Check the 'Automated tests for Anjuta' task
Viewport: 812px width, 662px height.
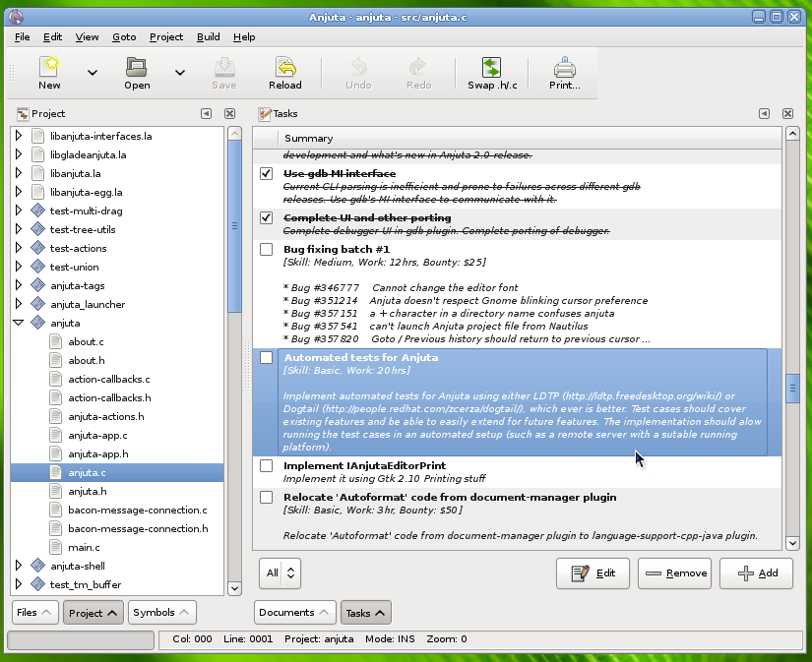click(x=266, y=358)
